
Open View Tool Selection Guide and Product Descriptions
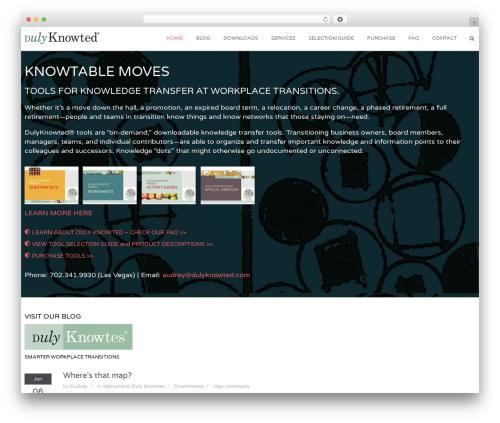(122, 244)
